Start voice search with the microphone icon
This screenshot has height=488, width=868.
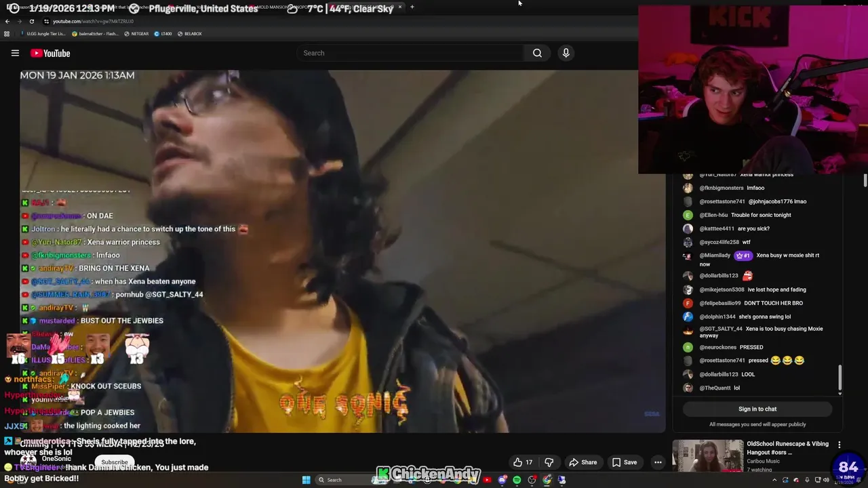(566, 53)
